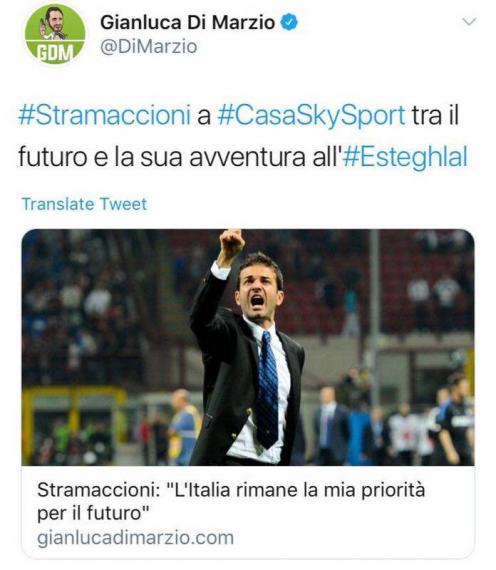Click the words "tra il" in the tweet
Screen dimensions: 496x570
tap(435, 115)
